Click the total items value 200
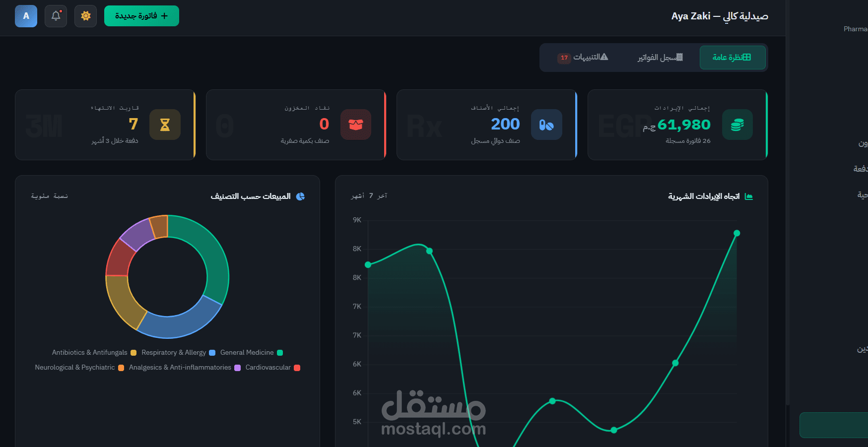The height and width of the screenshot is (447, 868). tap(505, 124)
